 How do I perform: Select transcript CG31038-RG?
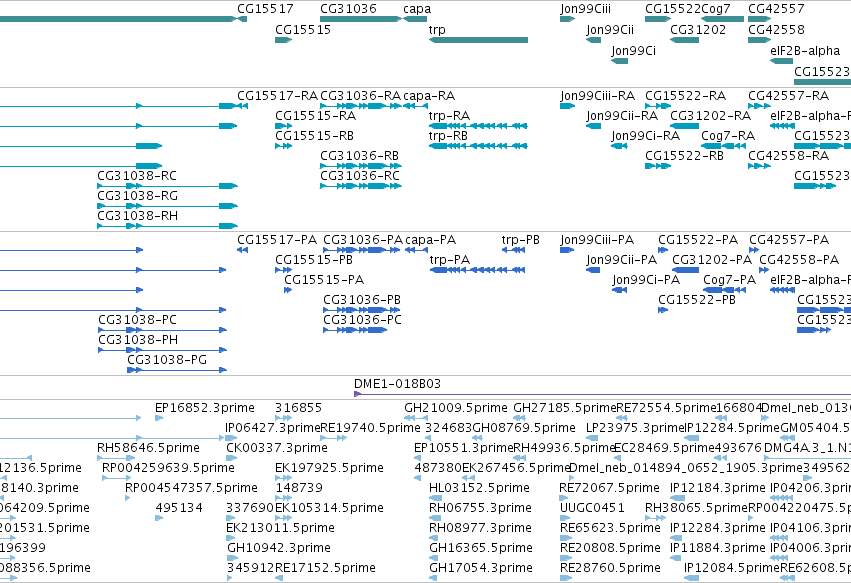click(137, 196)
